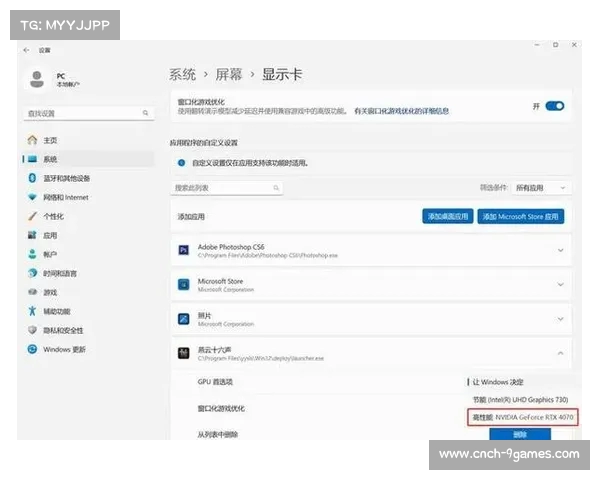Click the 照片 app icon

[184, 318]
